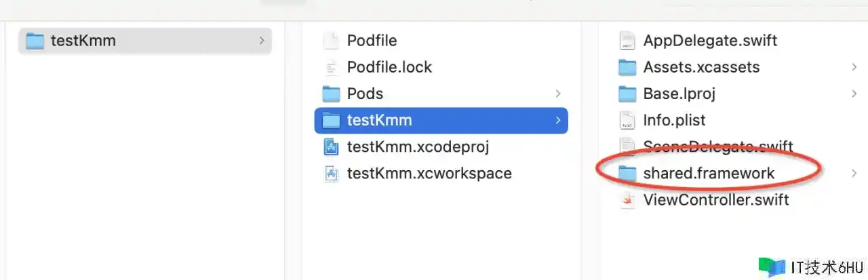Click chevron on first-column testKmm folder
Screen dimensions: 868x280
262,41
